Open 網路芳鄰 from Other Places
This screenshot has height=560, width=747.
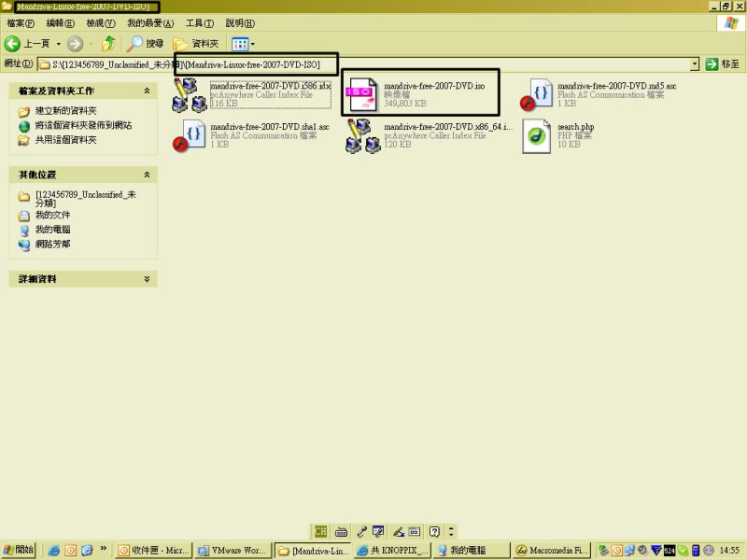[52, 245]
